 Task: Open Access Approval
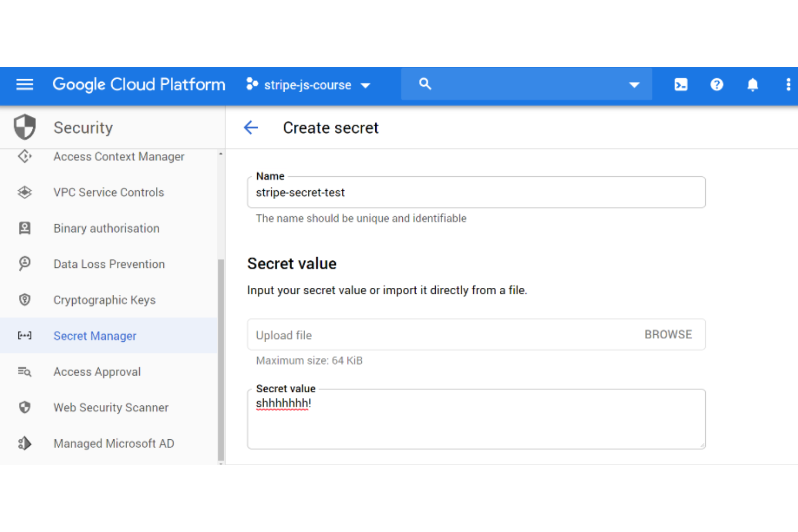tap(97, 372)
